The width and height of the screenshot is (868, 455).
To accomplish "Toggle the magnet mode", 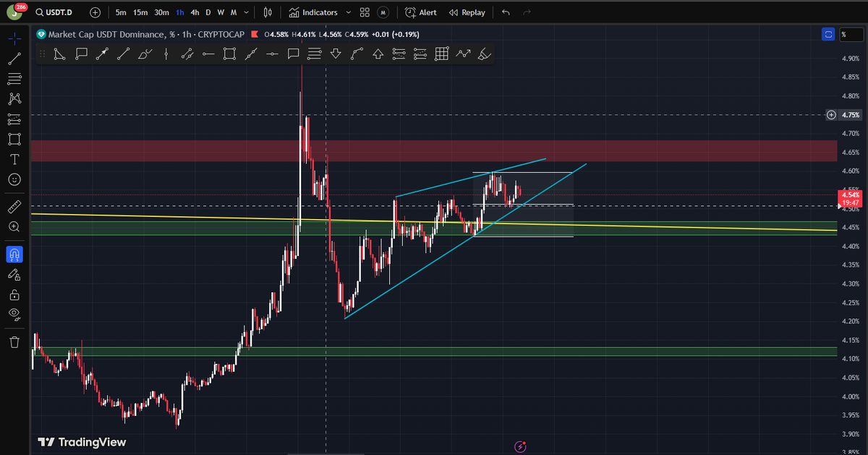I will [x=14, y=255].
